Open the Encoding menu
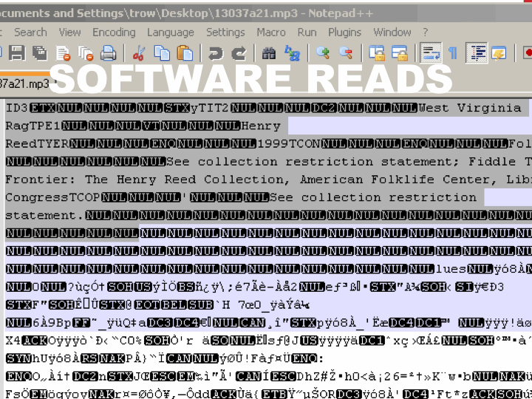The image size is (532, 399). [114, 32]
